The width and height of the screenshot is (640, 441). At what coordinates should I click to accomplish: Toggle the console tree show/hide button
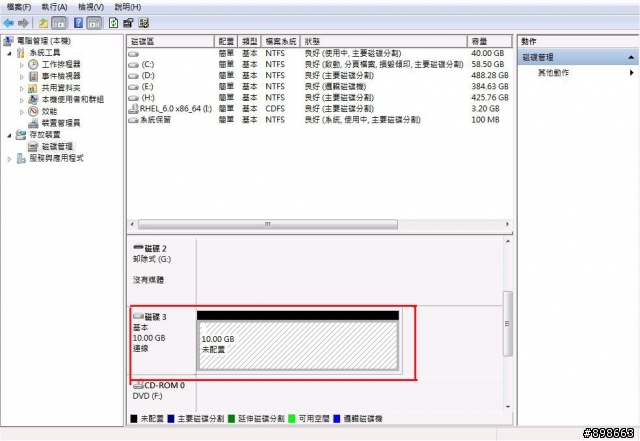tap(59, 23)
